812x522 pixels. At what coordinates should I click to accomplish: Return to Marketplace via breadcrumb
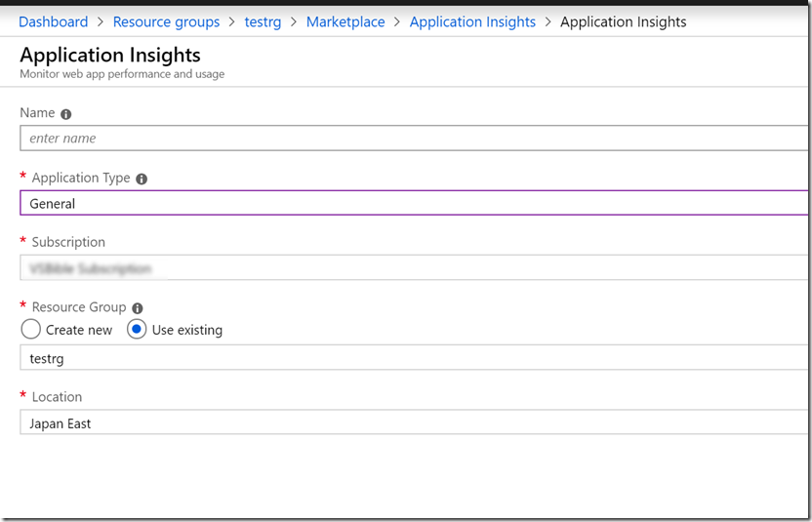click(x=345, y=22)
